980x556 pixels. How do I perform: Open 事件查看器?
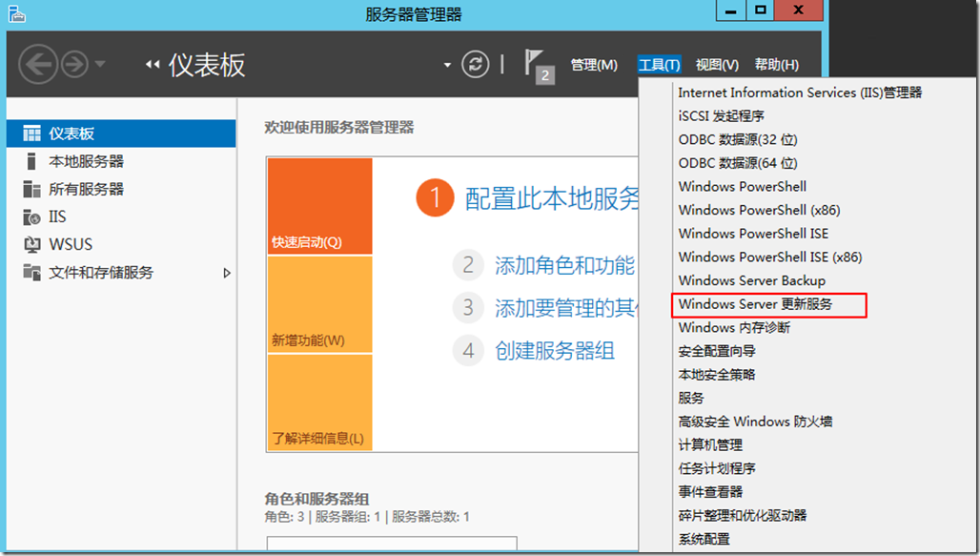pos(710,492)
